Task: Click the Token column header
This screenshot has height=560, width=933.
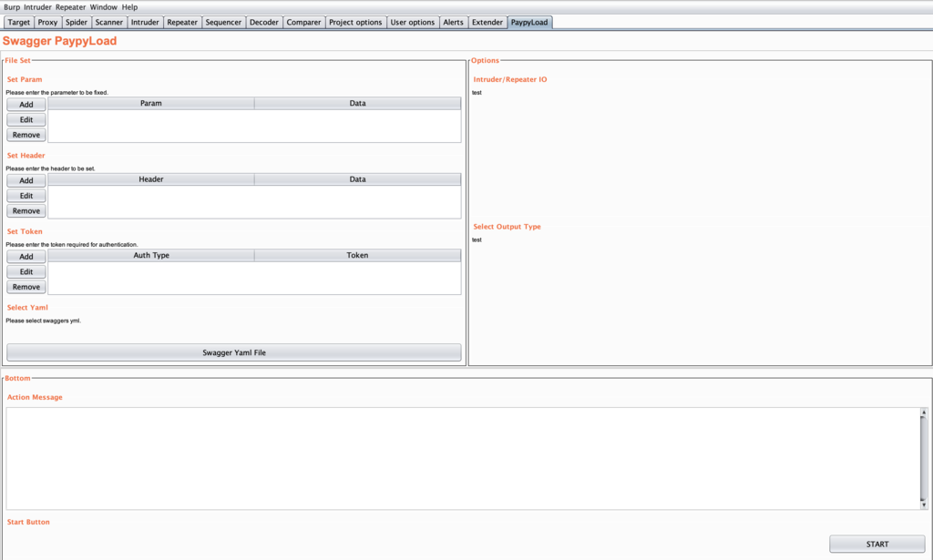Action: (357, 256)
